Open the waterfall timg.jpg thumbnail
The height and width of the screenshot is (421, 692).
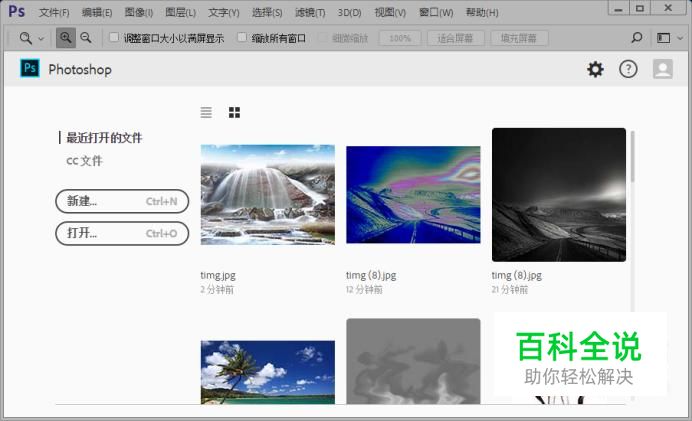click(x=268, y=195)
